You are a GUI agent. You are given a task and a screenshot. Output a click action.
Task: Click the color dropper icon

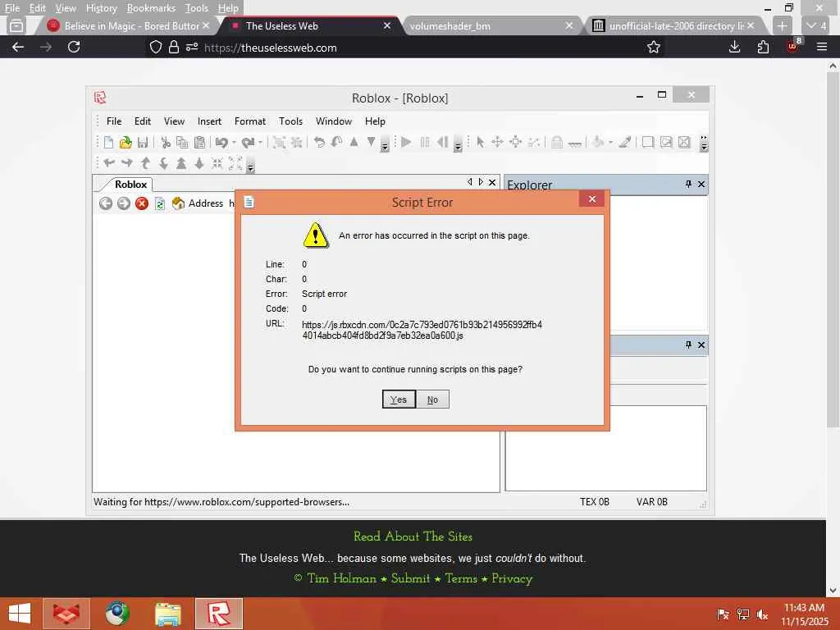[x=624, y=142]
